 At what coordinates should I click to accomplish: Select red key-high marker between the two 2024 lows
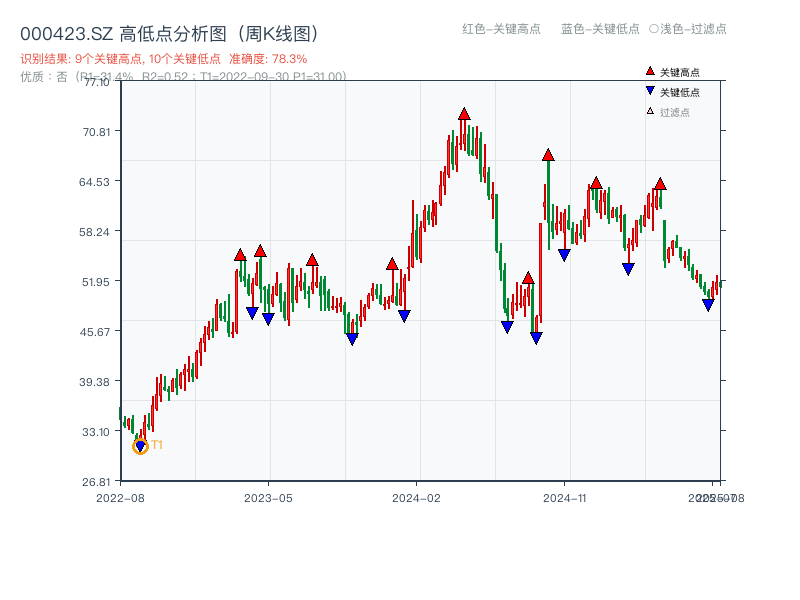528,278
